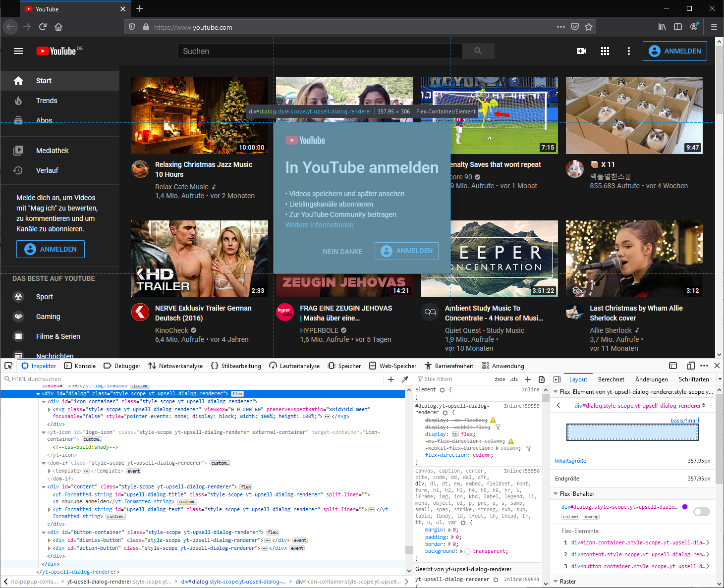Switch to the Berechnet sidebar tab
Viewport: 724px width, 588px height.
click(611, 379)
